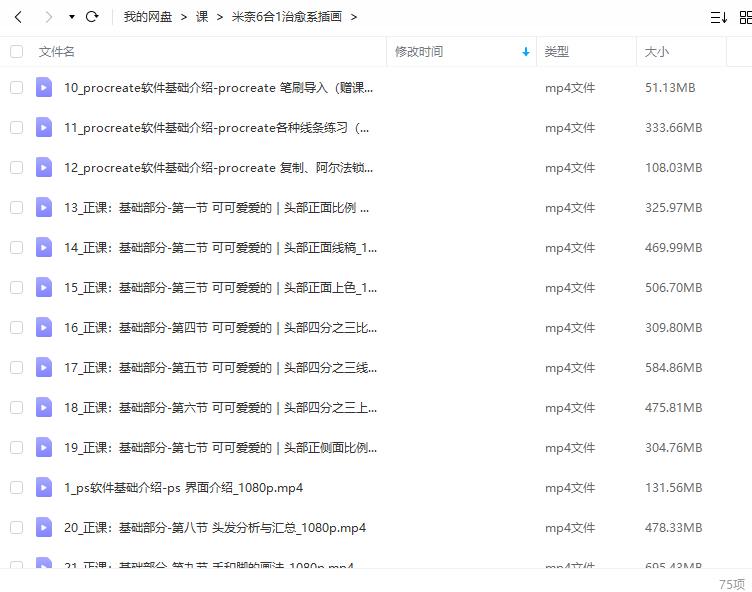Tick checkbox for 17_正课 第五节 file
This screenshot has height=592, width=752.
pos(16,368)
